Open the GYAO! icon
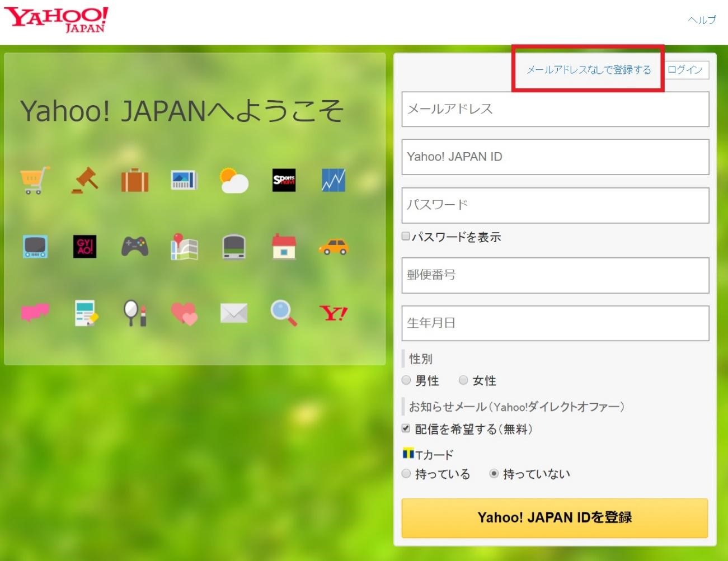Image resolution: width=728 pixels, height=561 pixels. [x=84, y=247]
